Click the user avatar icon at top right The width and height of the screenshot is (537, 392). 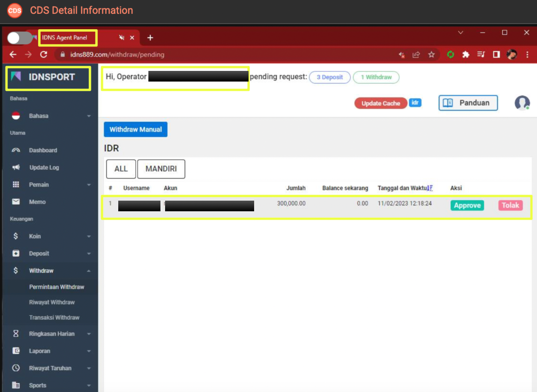[x=522, y=103]
